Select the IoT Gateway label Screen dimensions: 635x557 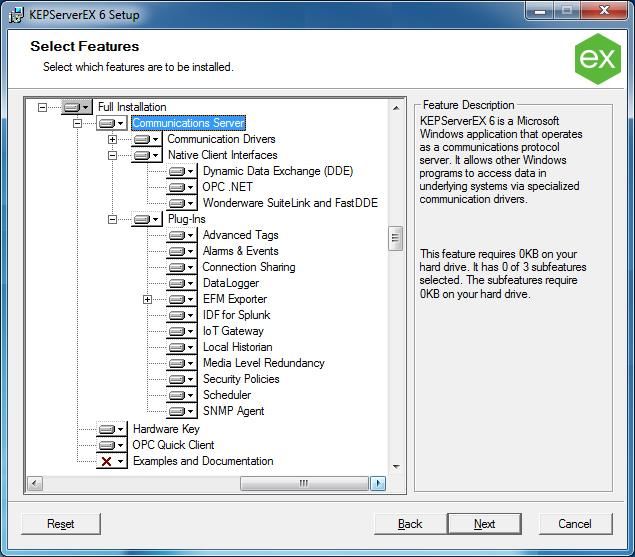(x=233, y=331)
